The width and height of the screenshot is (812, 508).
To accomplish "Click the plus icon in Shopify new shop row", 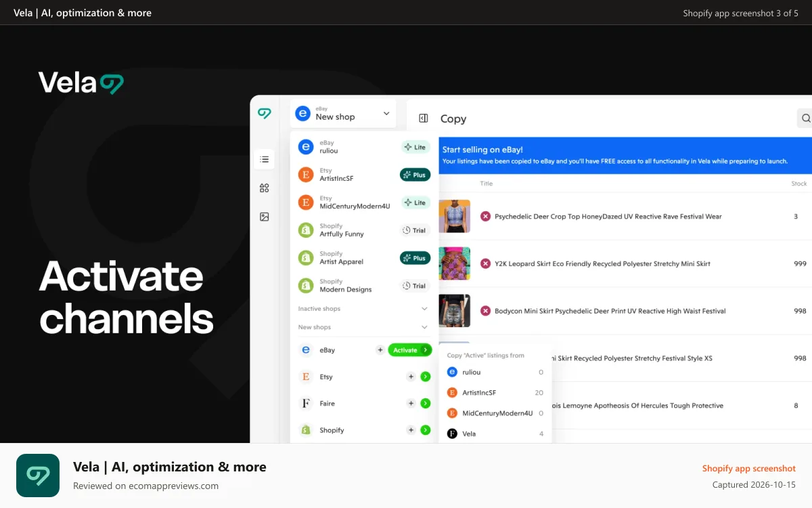I will coord(411,430).
